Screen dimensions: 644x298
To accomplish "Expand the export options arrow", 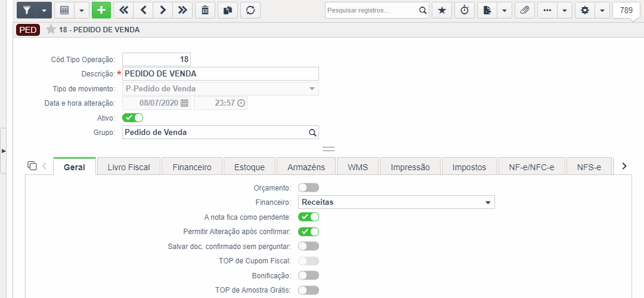I will pyautogui.click(x=504, y=10).
